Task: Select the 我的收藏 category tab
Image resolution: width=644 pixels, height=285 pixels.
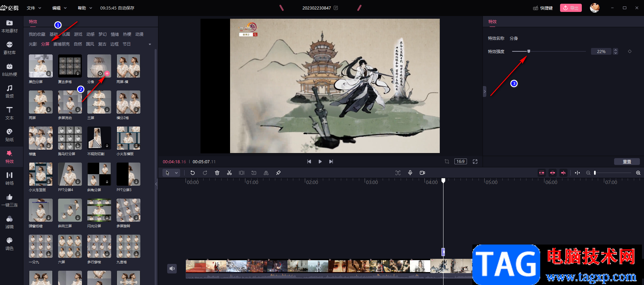Action: point(37,34)
